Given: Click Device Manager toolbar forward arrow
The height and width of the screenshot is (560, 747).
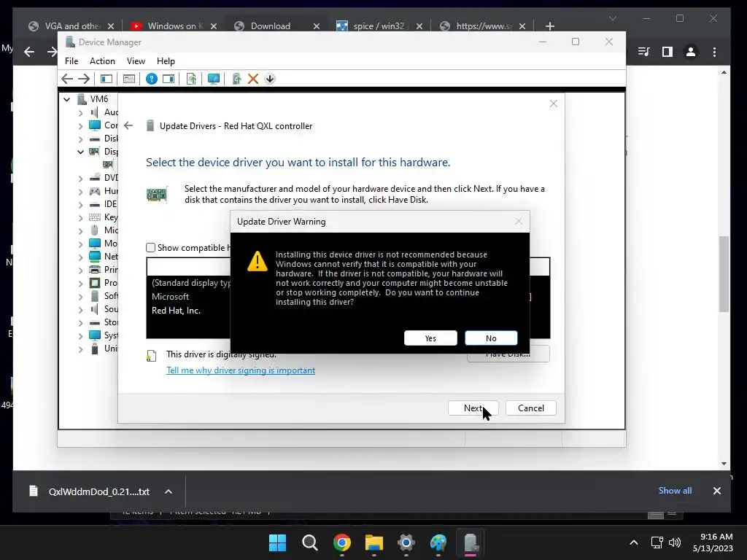Looking at the screenshot, I should click(x=84, y=79).
